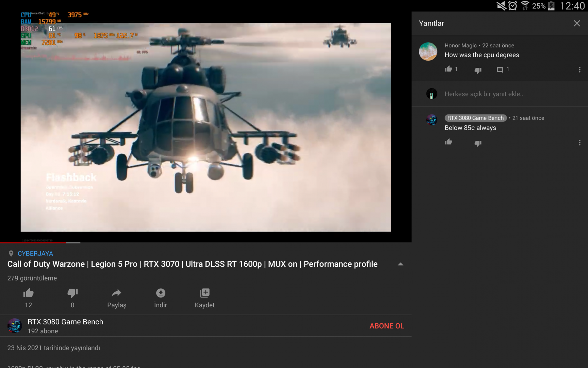Tap the '279 görüntüleme' view count

(x=32, y=278)
